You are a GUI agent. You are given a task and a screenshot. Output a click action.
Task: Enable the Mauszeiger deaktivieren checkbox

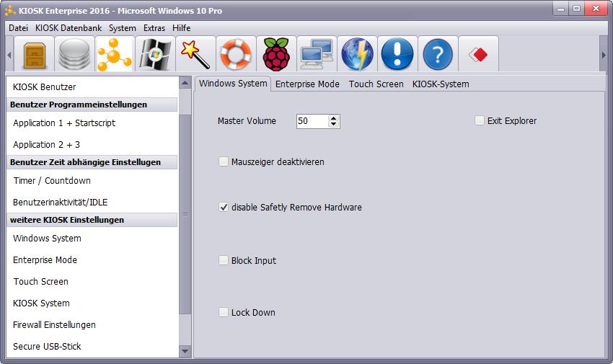pos(224,161)
